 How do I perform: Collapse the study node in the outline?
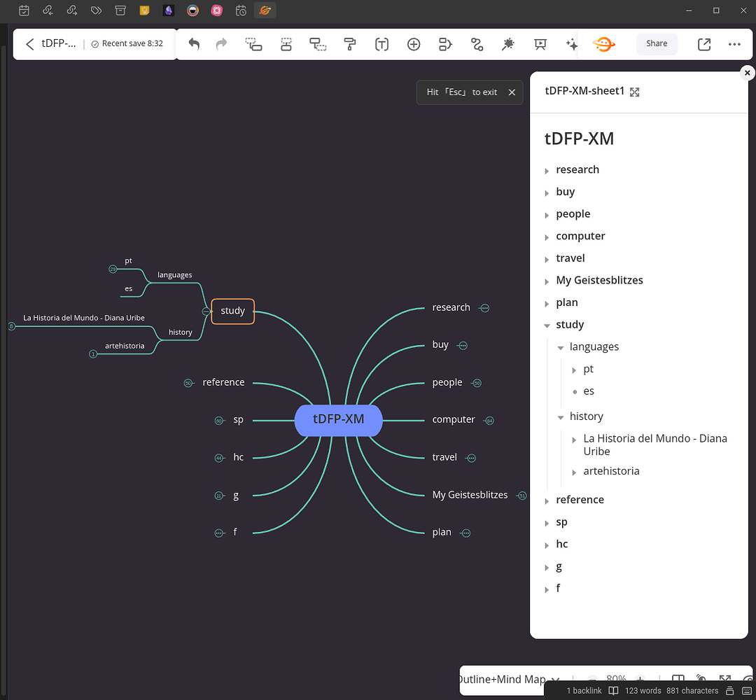click(x=547, y=325)
